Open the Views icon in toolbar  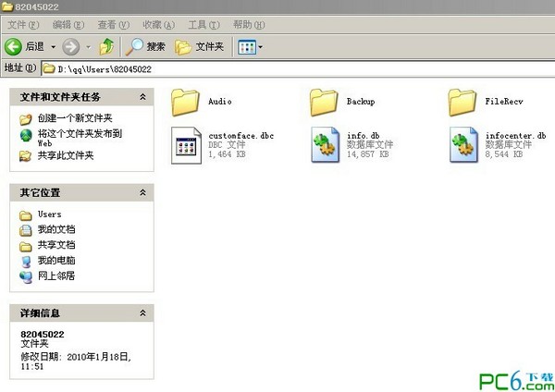coord(247,47)
